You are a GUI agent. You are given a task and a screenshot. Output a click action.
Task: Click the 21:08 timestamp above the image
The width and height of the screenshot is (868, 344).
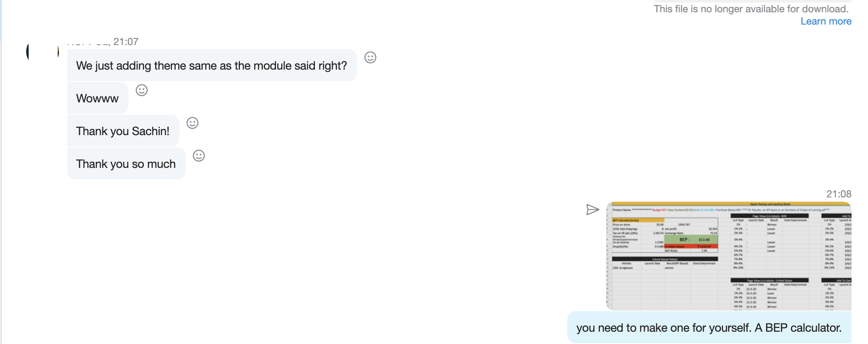pyautogui.click(x=839, y=194)
